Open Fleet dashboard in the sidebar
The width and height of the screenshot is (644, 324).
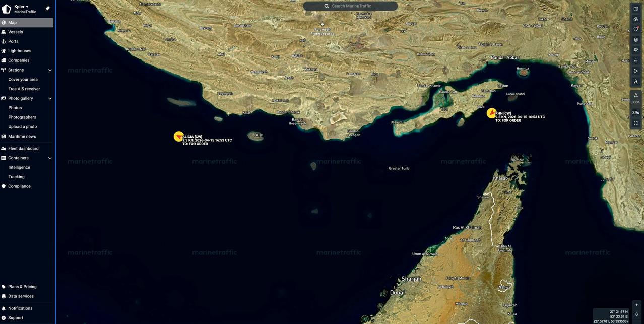(x=27, y=149)
